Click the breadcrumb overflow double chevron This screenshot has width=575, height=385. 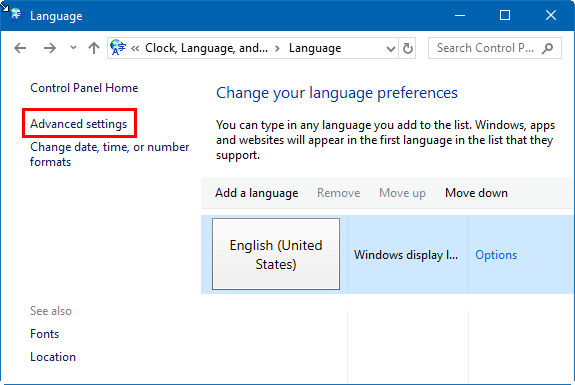135,48
